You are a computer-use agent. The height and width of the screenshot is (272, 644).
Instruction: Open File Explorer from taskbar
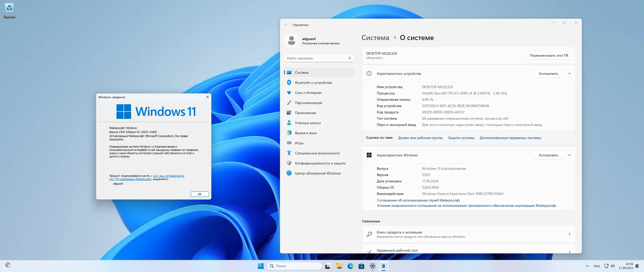[339, 266]
